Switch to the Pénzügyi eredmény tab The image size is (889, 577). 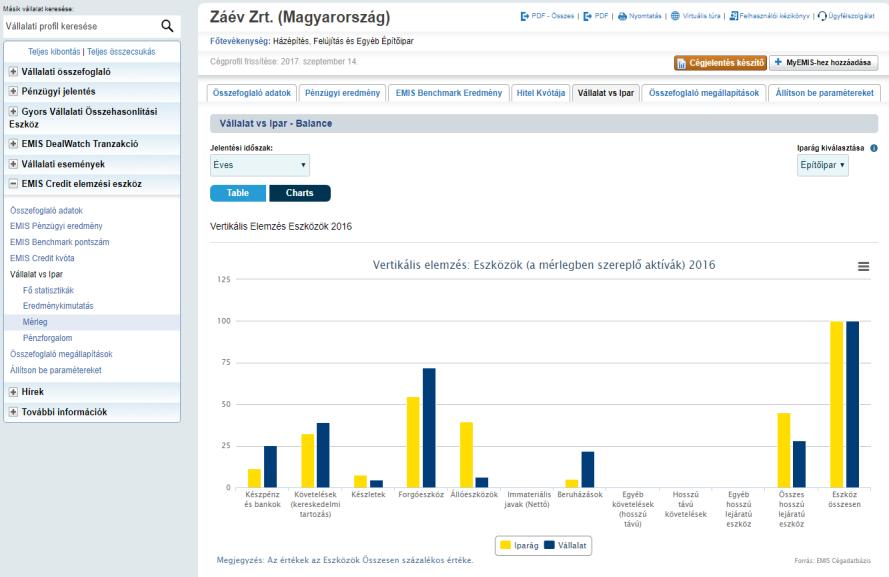coord(342,93)
